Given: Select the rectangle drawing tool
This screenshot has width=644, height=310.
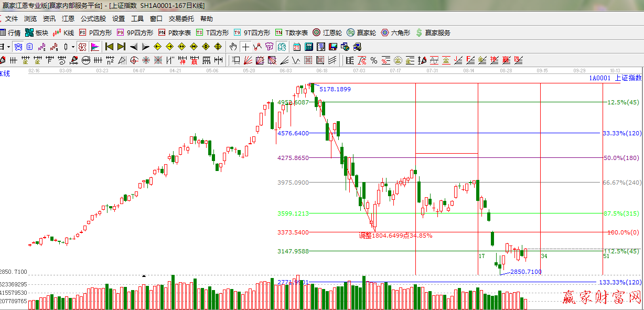Looking at the screenshot, I should click(236, 60).
